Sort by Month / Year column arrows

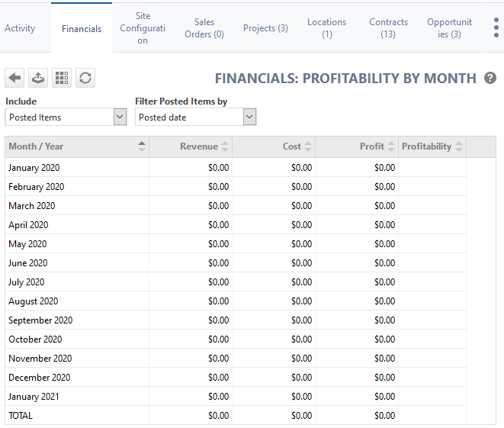pyautogui.click(x=142, y=146)
